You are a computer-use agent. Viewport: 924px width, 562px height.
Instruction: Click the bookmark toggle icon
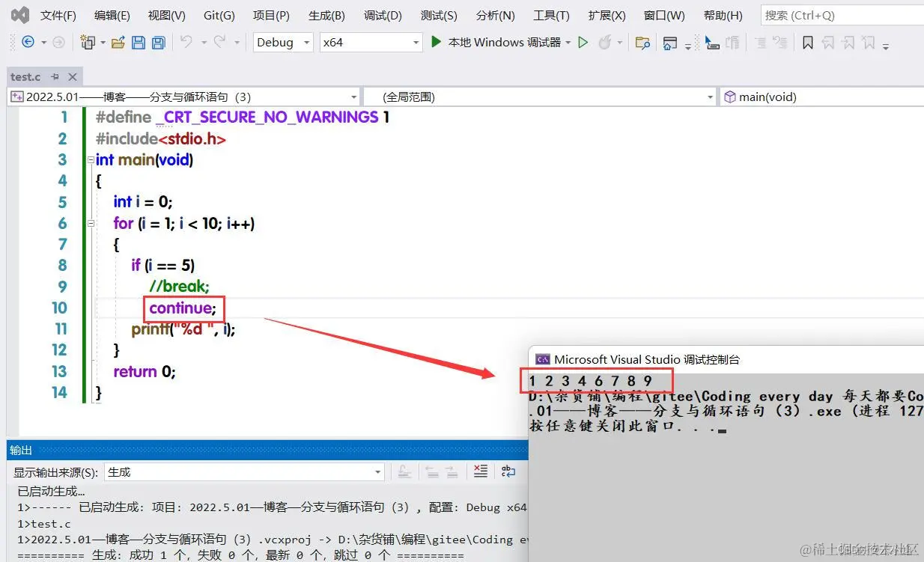(x=807, y=43)
